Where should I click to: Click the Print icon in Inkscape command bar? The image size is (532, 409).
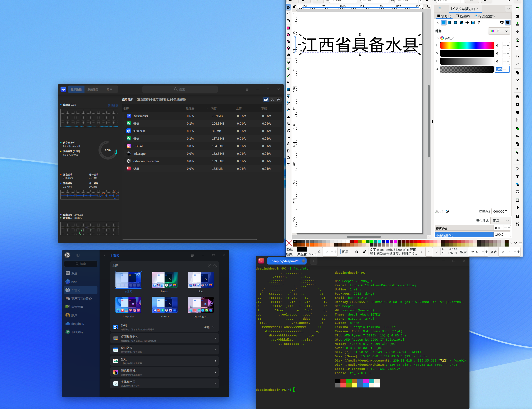tap(517, 31)
